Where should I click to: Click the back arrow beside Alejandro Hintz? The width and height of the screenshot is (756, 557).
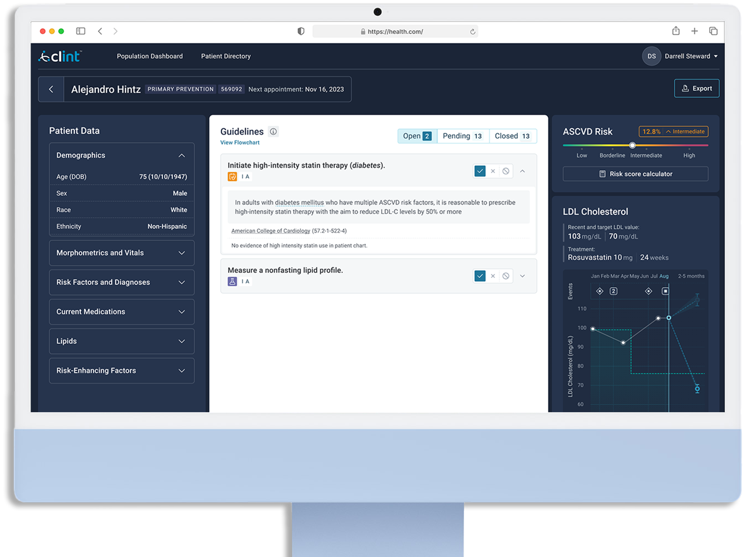pyautogui.click(x=51, y=89)
